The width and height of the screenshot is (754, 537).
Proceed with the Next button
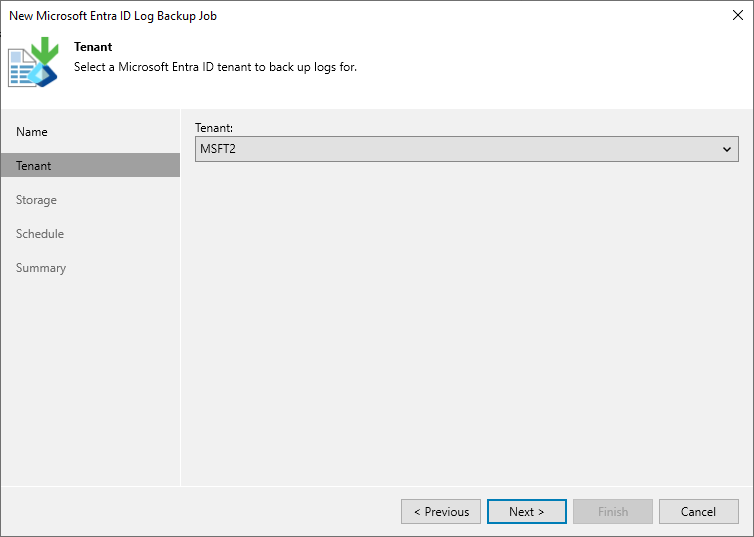tap(527, 512)
